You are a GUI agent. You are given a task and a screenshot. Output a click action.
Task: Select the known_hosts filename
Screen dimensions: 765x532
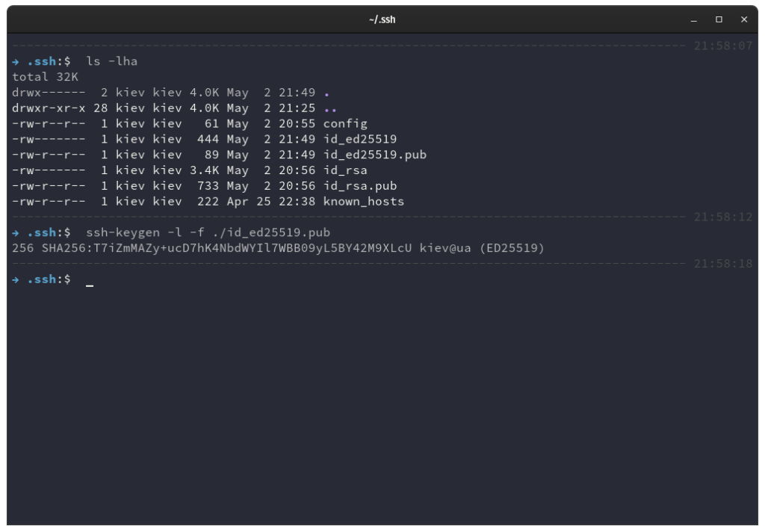click(x=363, y=201)
